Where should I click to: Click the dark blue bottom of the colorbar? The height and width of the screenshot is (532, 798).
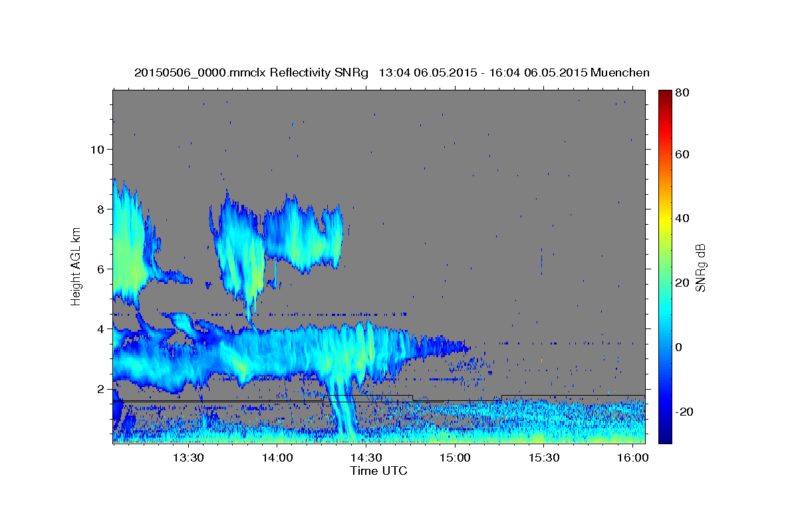pos(664,436)
